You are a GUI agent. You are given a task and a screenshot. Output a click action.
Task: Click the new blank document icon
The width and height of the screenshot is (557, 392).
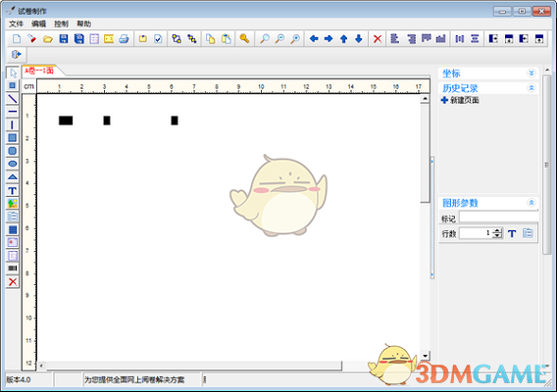[x=17, y=38]
